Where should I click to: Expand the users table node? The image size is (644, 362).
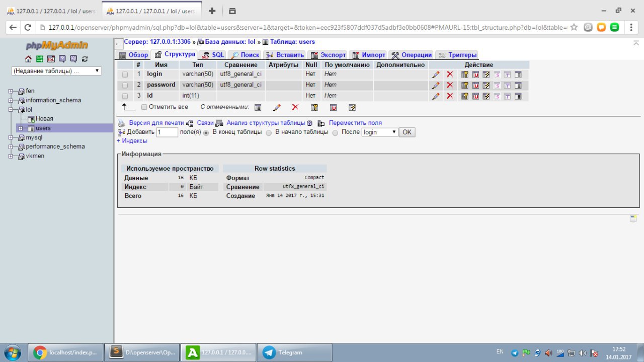coord(21,128)
